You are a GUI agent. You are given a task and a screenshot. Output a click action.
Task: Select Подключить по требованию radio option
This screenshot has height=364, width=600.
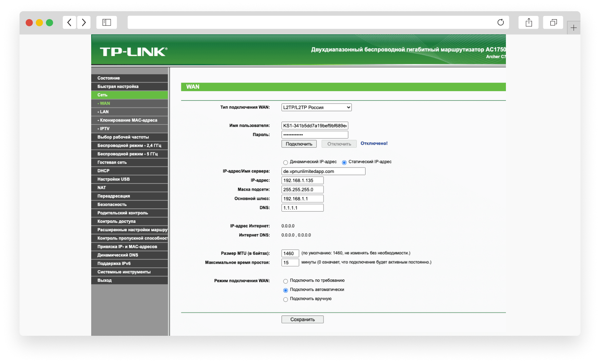tap(286, 281)
